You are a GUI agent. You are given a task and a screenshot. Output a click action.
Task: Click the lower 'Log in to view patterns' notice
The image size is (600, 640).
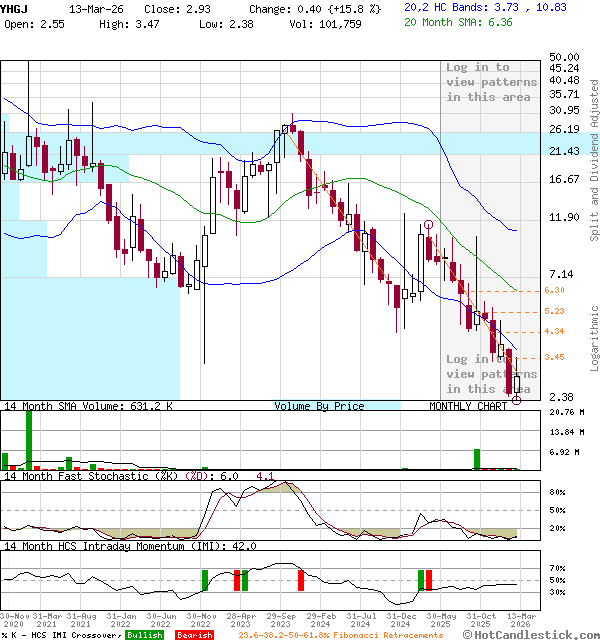(x=491, y=373)
